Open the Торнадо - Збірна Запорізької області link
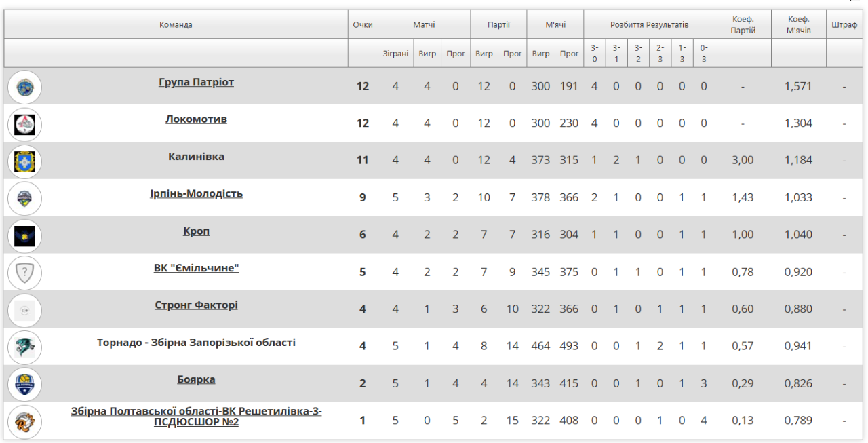Viewport: 868px width, 443px height. click(x=196, y=343)
